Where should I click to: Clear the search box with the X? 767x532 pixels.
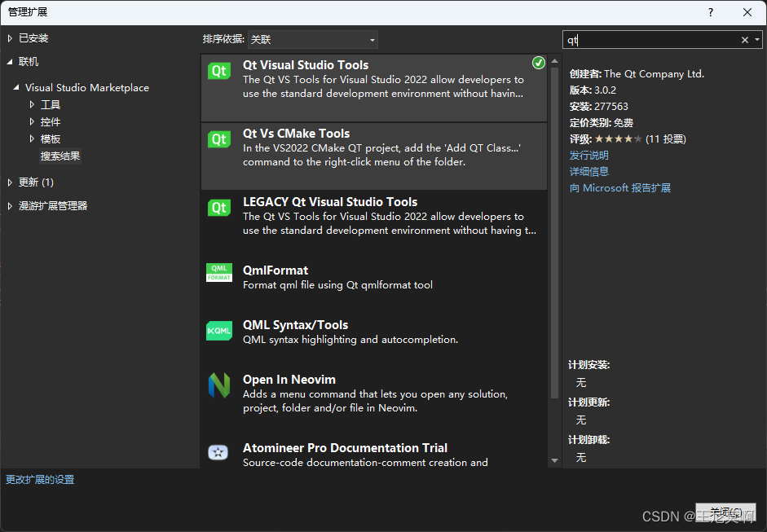pyautogui.click(x=744, y=40)
